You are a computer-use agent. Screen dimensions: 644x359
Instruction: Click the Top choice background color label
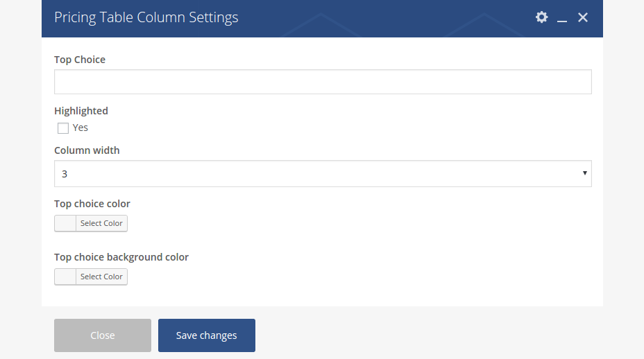coord(121,257)
